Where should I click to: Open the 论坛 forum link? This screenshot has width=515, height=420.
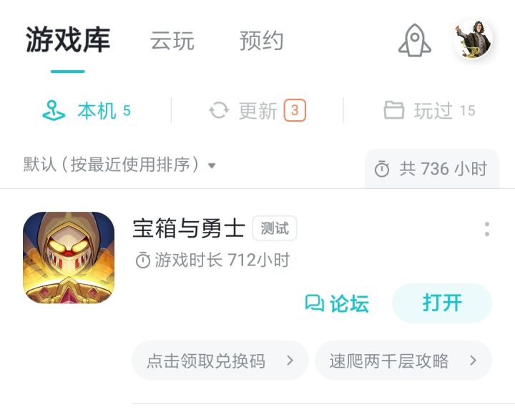pos(337,303)
